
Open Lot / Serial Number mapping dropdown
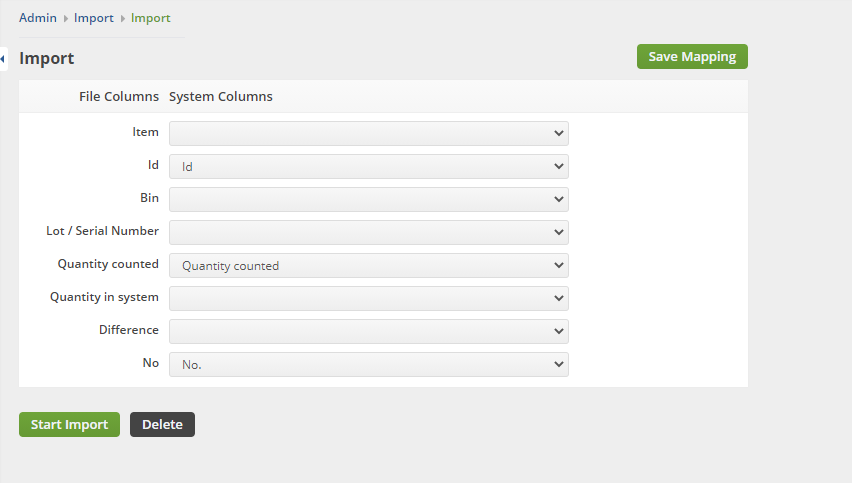(368, 233)
